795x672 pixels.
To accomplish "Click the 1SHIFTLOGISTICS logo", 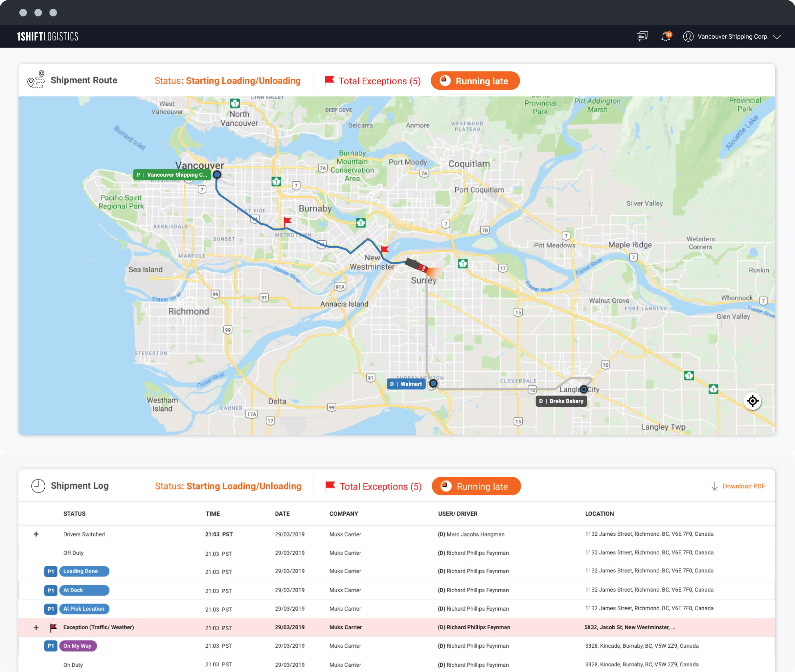I will (x=48, y=36).
